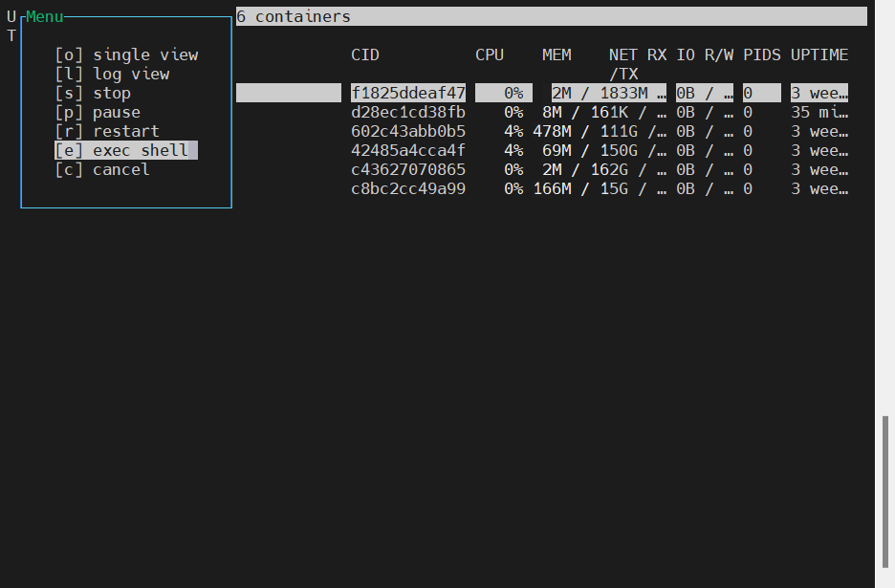Select container row 602c43abb0b5
895x588 pixels.
click(x=408, y=131)
